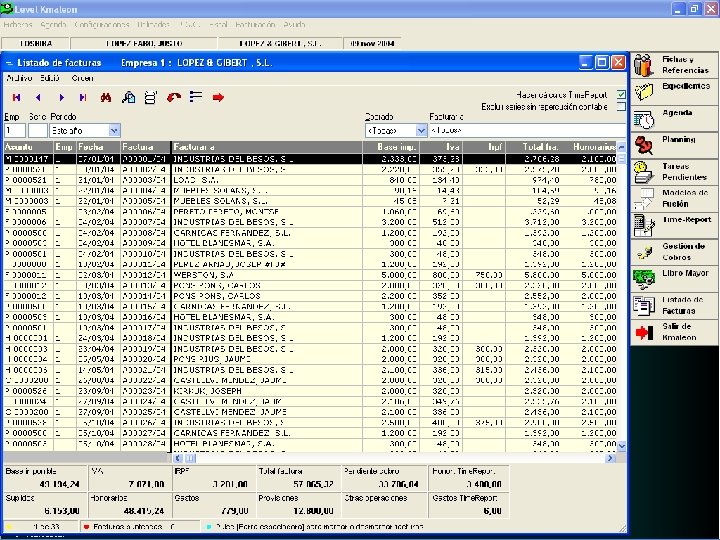Viewport: 720px width, 540px height.
Task: Sort by the Fecha column header
Action: click(98, 147)
